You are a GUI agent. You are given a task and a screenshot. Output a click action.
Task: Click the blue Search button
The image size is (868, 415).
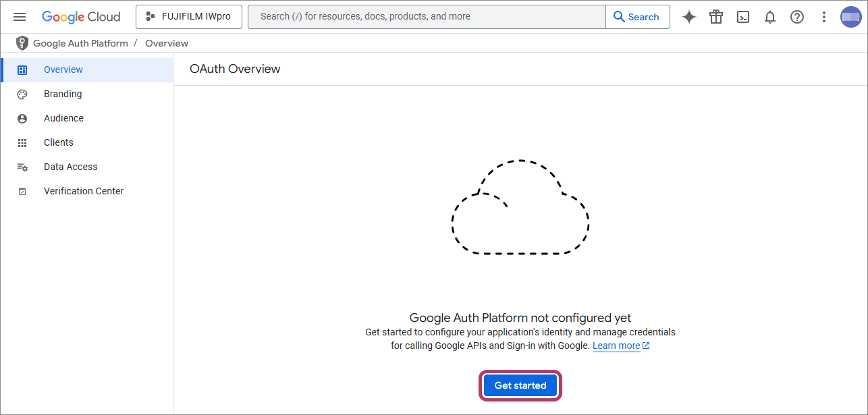[x=637, y=17]
